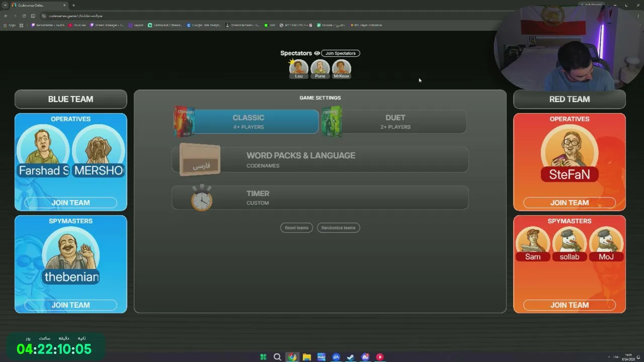Open the YouTube bookmark
644x362 pixels.
point(77,25)
